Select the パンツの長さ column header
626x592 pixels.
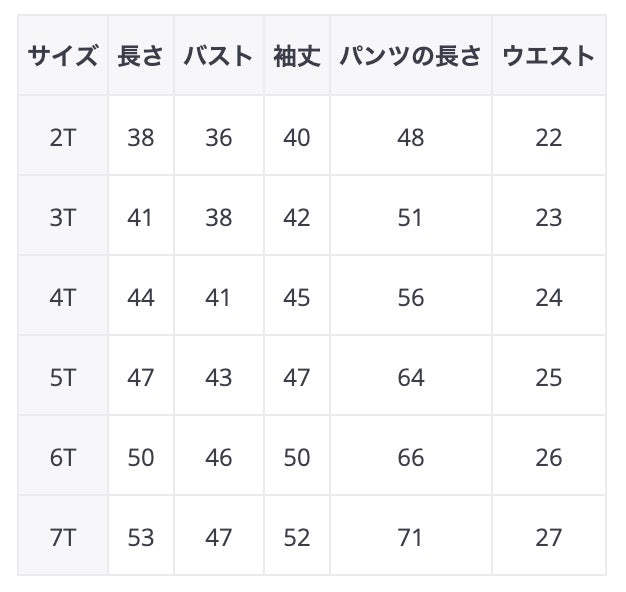[411, 56]
